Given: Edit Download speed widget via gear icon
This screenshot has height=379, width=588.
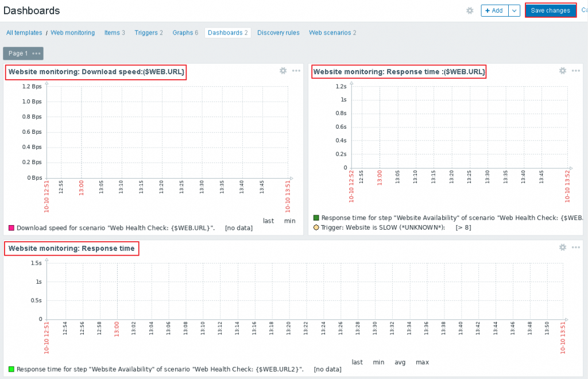Looking at the screenshot, I should coord(283,71).
